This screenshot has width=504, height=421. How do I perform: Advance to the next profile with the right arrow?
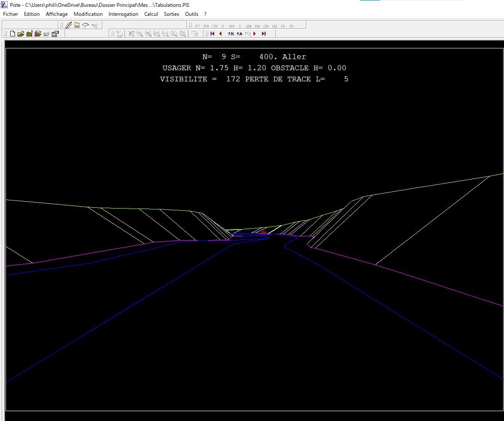(255, 34)
